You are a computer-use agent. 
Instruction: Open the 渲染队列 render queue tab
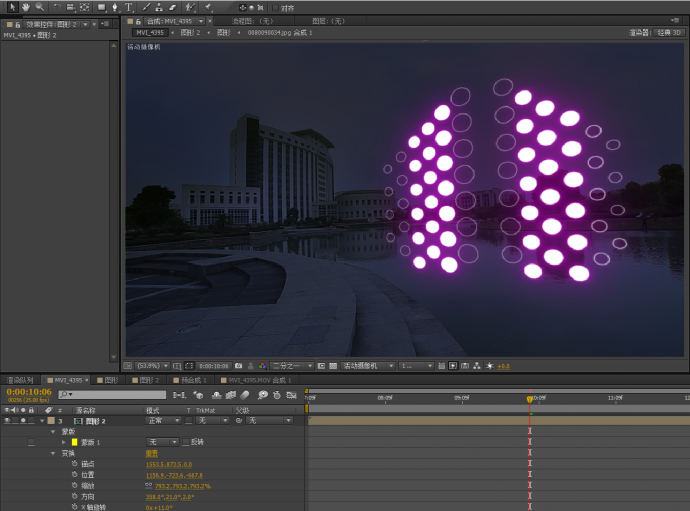click(x=20, y=381)
